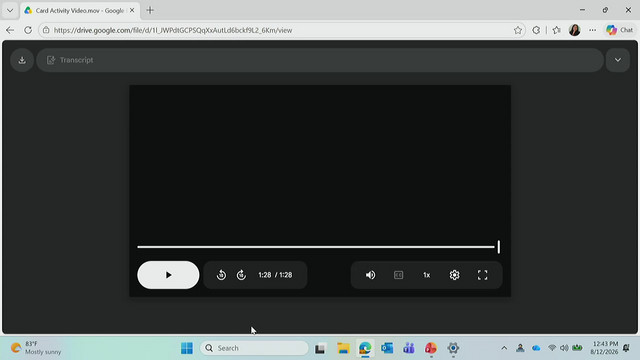Change the 1x playback speed

[427, 275]
